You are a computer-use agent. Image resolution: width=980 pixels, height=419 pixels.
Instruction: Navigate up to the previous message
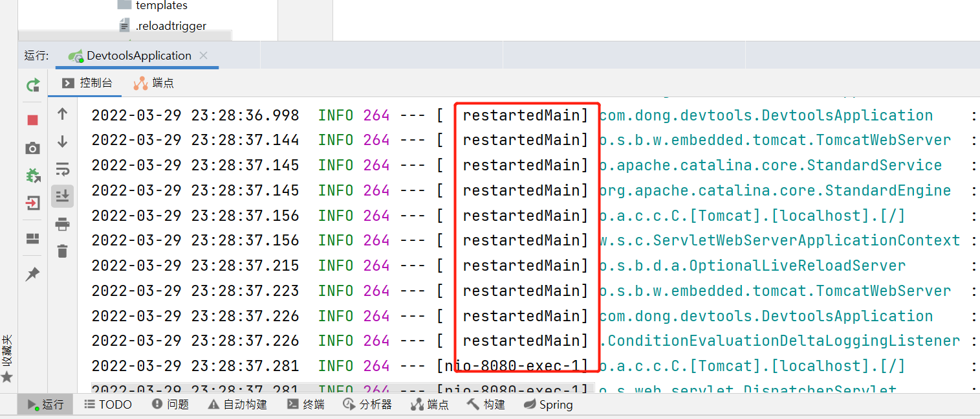(x=62, y=114)
